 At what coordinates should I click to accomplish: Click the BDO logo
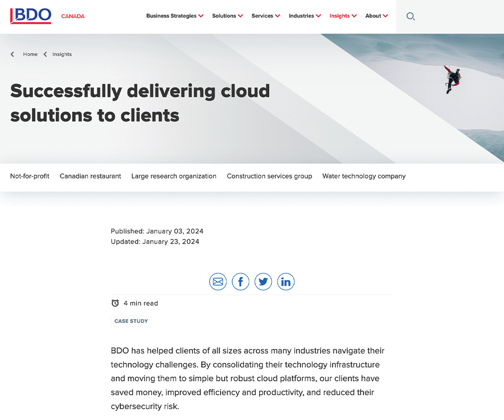30,16
